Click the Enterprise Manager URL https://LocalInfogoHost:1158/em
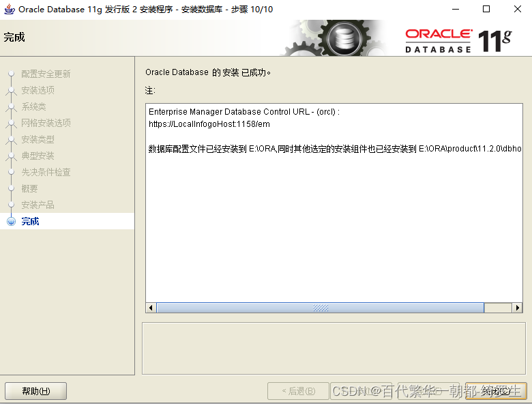Image resolution: width=532 pixels, height=404 pixels. click(x=209, y=124)
